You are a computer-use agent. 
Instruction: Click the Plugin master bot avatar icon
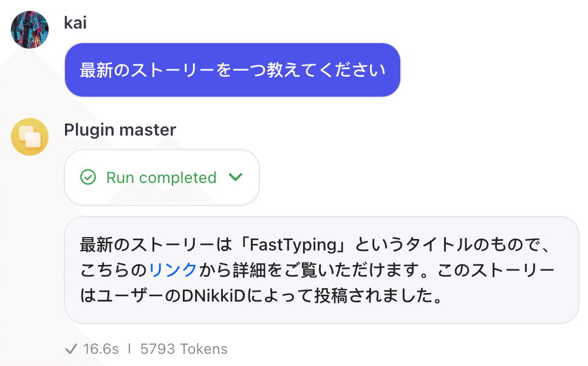30,137
